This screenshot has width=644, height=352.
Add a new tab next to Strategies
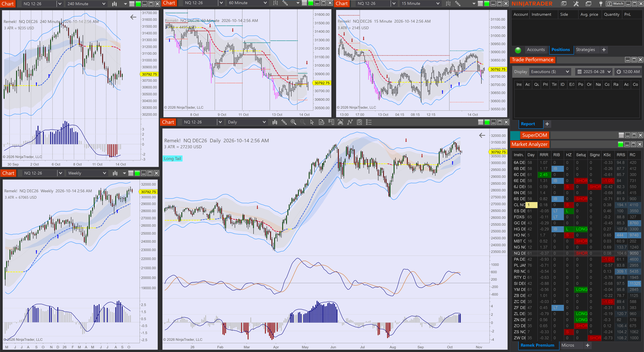[x=604, y=50]
